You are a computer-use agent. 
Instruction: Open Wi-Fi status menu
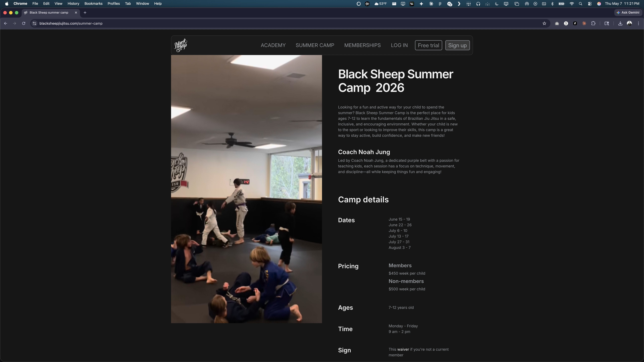(572, 4)
